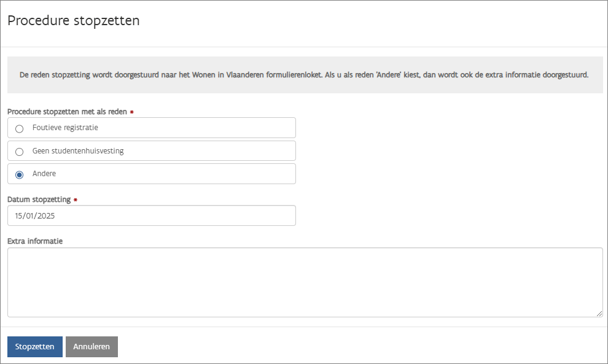Click the Extra informatie field label
This screenshot has height=364, width=608.
click(x=35, y=241)
